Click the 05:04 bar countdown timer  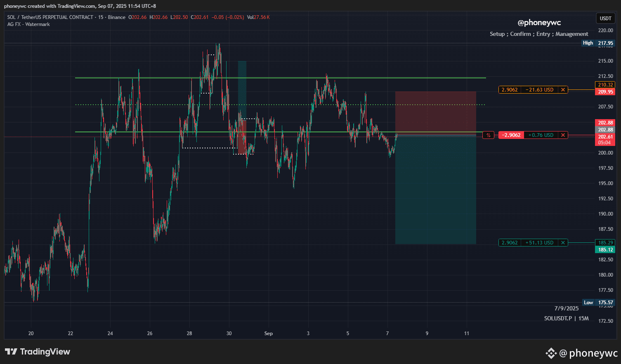(605, 143)
